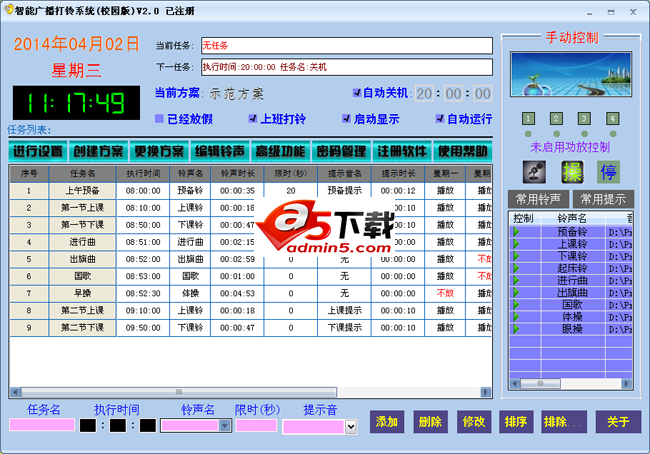The width and height of the screenshot is (650, 454).
Task: Click the red 不放 cell in 早操 row
Action: (445, 294)
